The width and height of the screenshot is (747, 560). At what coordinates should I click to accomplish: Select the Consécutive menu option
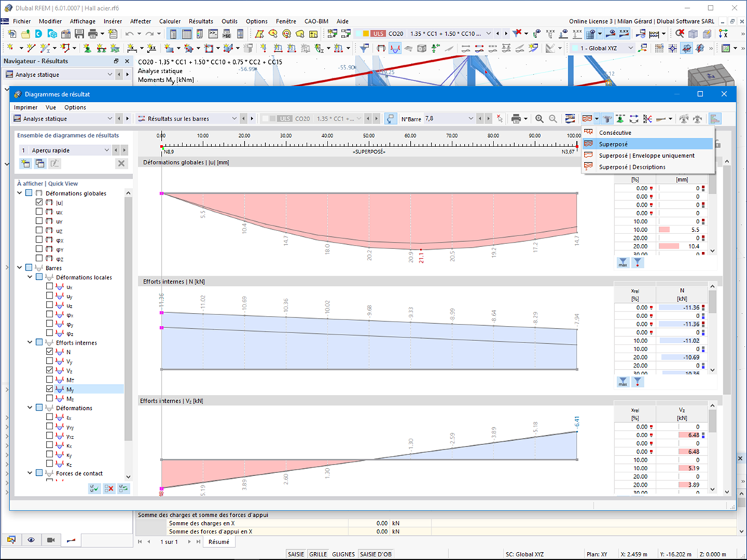click(x=648, y=132)
